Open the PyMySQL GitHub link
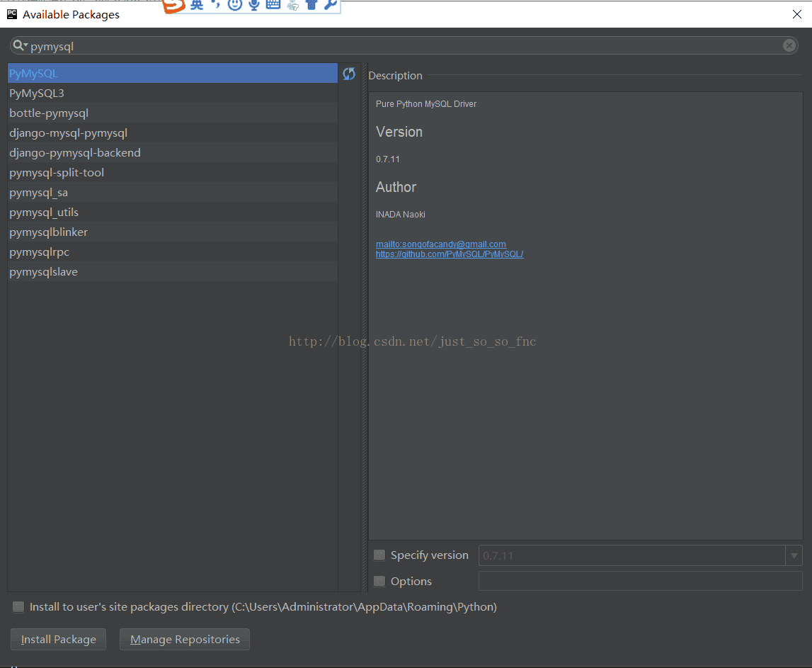The height and width of the screenshot is (668, 812). click(x=449, y=254)
